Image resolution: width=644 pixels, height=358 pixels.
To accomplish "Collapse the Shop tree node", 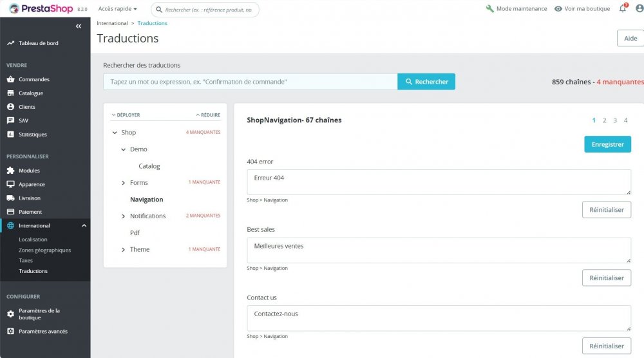I will pos(114,133).
